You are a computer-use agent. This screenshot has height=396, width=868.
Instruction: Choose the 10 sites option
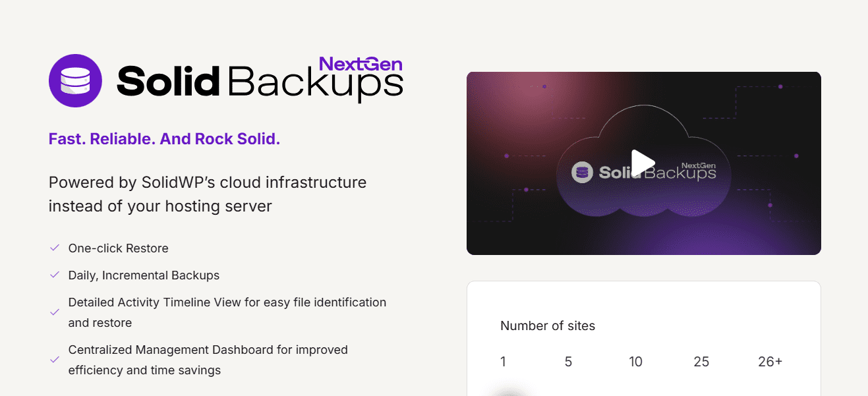coord(635,361)
